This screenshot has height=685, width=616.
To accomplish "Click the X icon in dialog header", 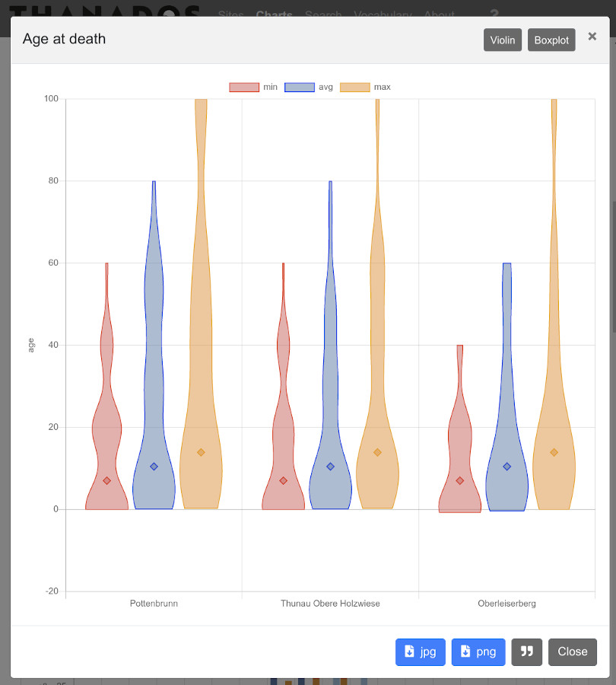I will (x=592, y=37).
